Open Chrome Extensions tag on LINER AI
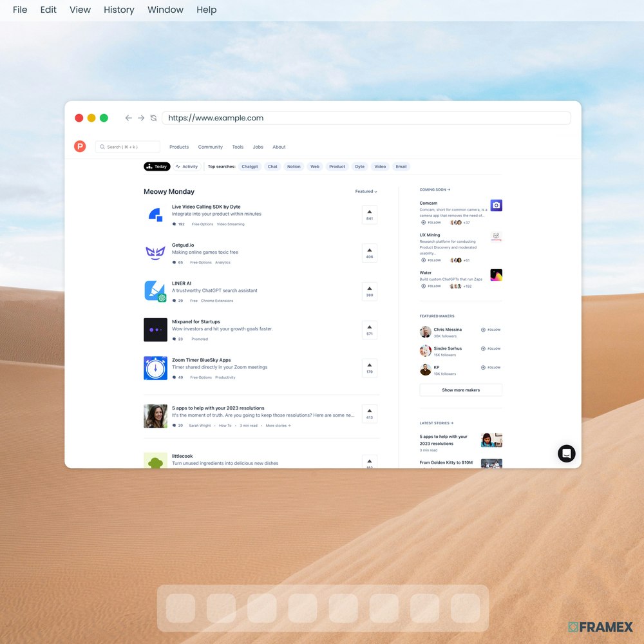 [x=217, y=301]
